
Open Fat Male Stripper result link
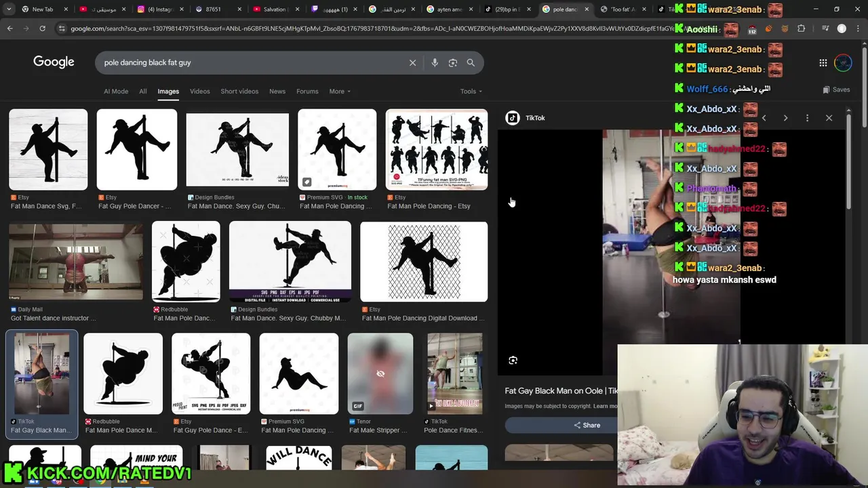pos(378,430)
